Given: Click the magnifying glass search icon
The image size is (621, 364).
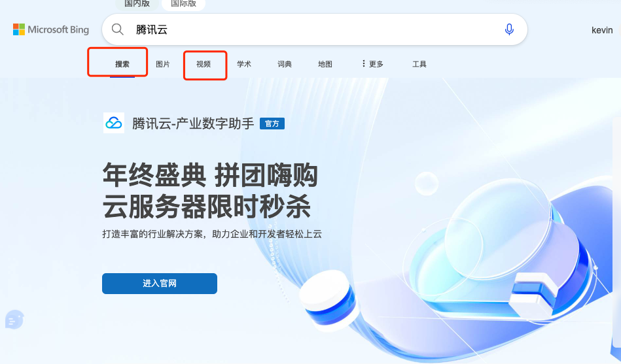Looking at the screenshot, I should click(x=117, y=29).
